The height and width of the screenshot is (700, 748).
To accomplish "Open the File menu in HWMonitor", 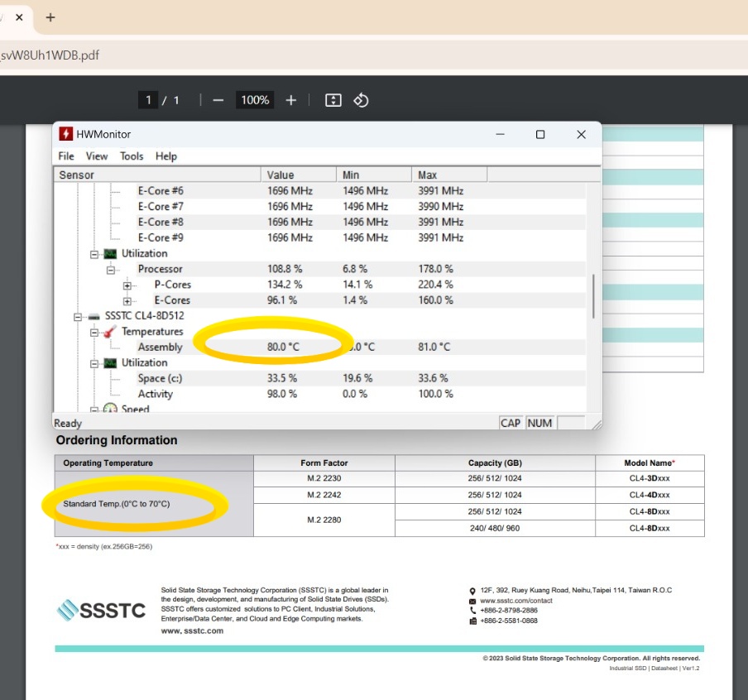I will click(65, 156).
